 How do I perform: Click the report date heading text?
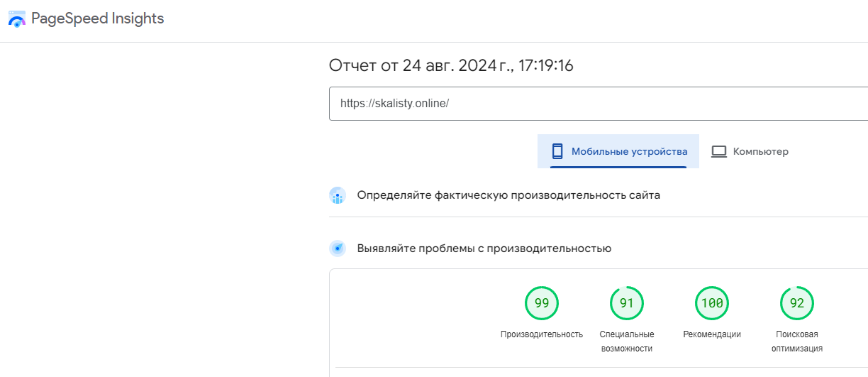click(451, 66)
